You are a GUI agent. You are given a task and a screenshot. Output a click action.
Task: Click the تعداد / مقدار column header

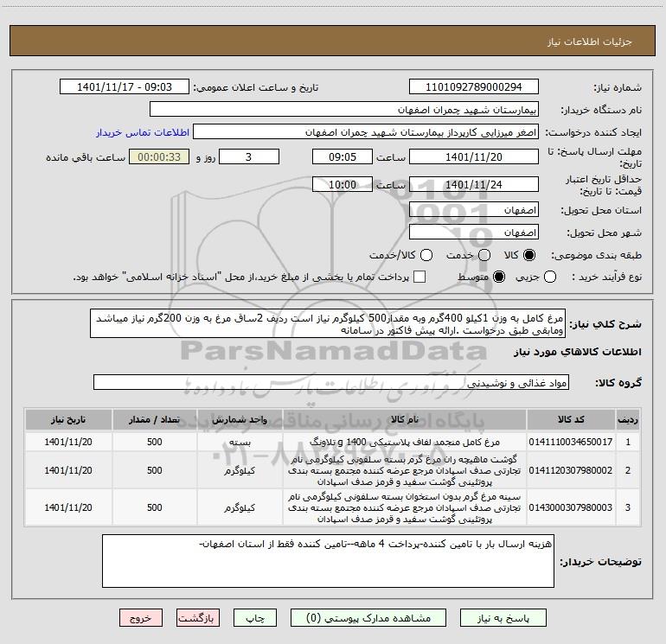pyautogui.click(x=155, y=419)
